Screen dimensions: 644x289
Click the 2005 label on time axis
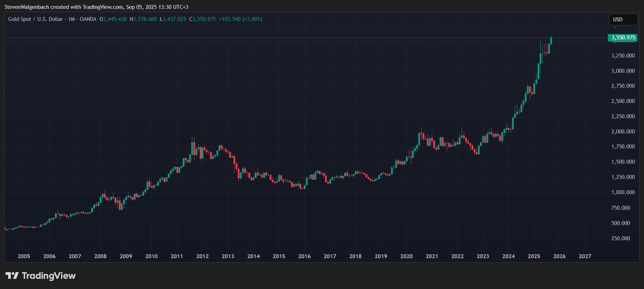tap(24, 256)
